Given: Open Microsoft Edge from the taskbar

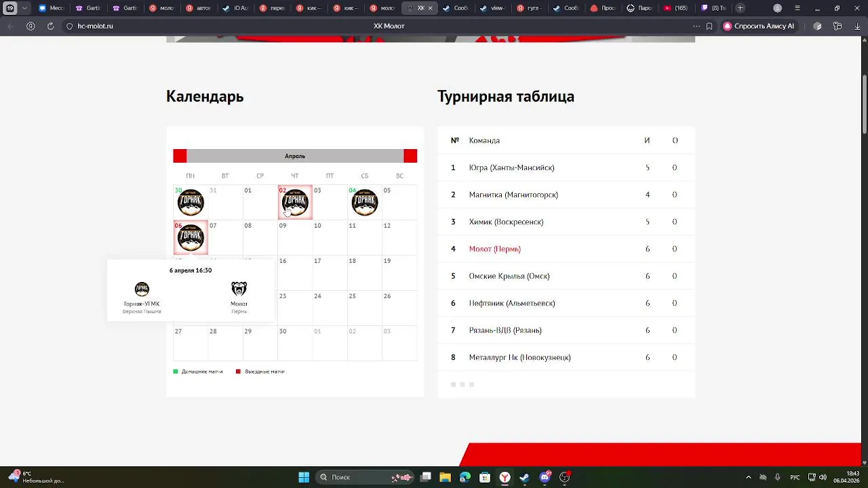Looking at the screenshot, I should tap(465, 477).
